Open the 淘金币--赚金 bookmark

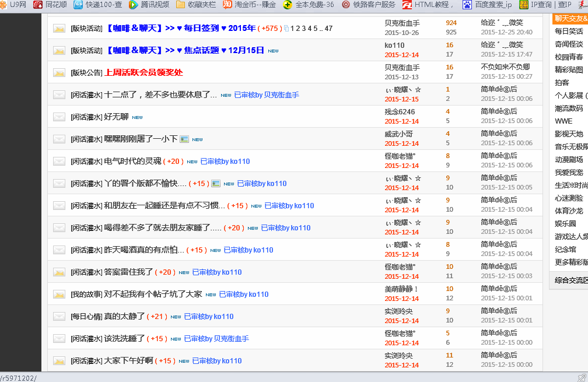tap(250, 5)
